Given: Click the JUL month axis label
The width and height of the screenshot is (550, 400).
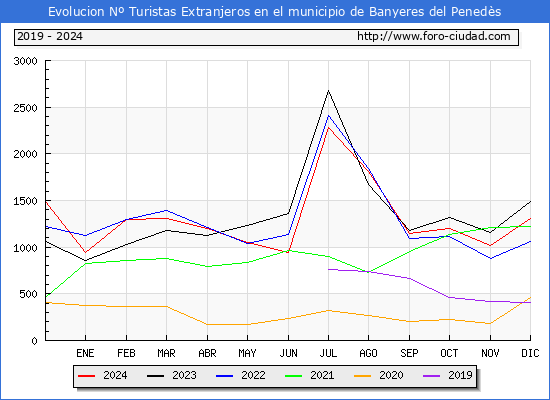Looking at the screenshot, I should point(328,353).
